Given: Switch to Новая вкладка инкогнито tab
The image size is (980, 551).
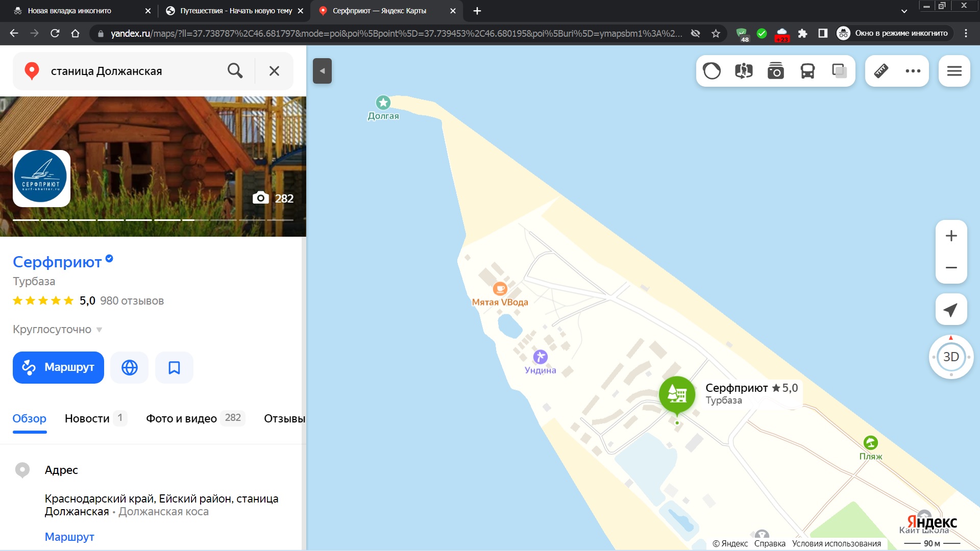Looking at the screenshot, I should pos(82,11).
